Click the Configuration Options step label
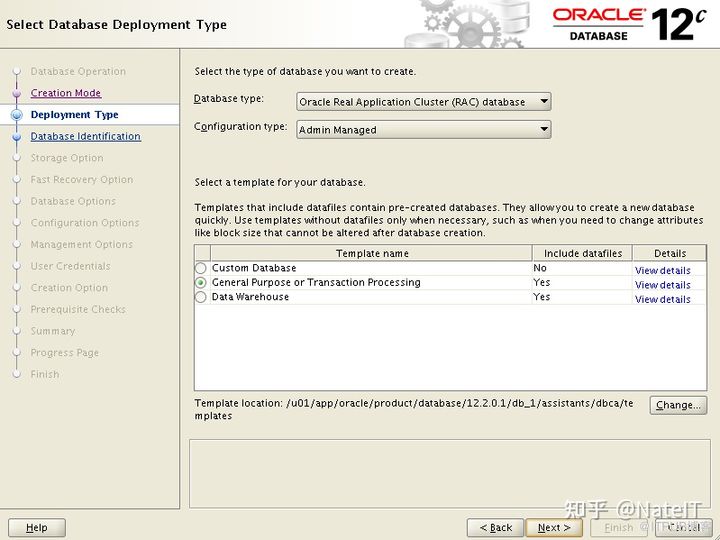Image resolution: width=720 pixels, height=540 pixels. point(85,223)
